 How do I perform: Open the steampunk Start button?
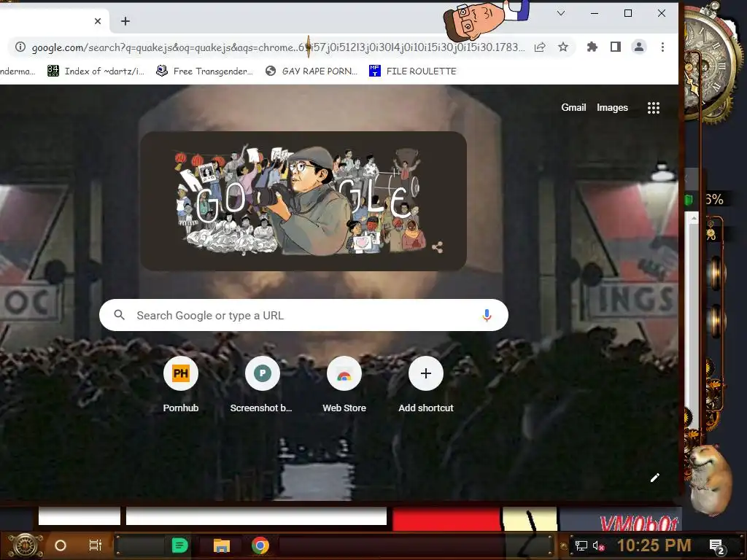24,545
